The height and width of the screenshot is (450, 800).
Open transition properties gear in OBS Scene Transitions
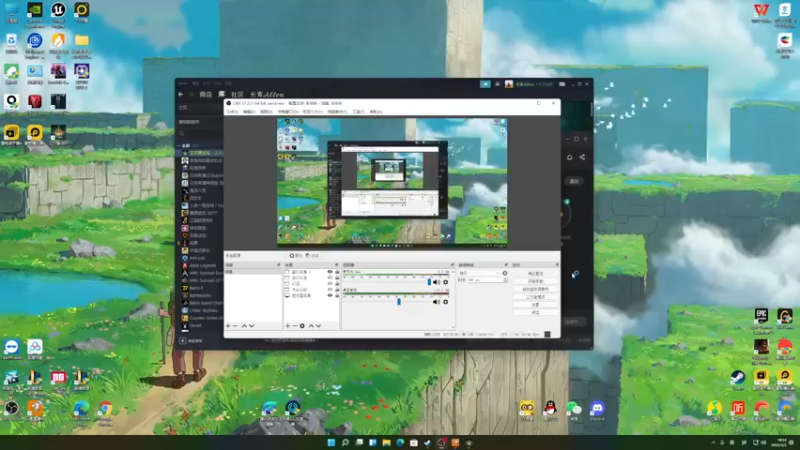click(505, 273)
